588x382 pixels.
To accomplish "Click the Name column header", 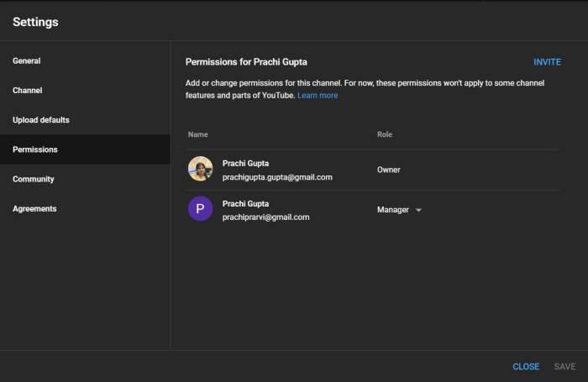I will (198, 134).
